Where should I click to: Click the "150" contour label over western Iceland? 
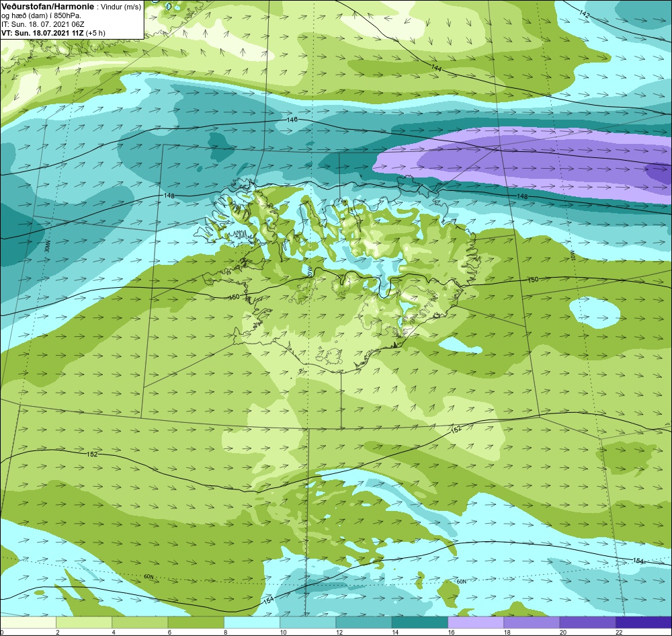234,296
